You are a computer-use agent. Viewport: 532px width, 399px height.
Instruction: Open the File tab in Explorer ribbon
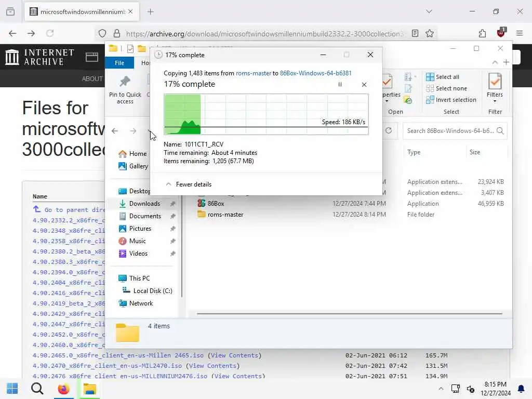pos(119,63)
